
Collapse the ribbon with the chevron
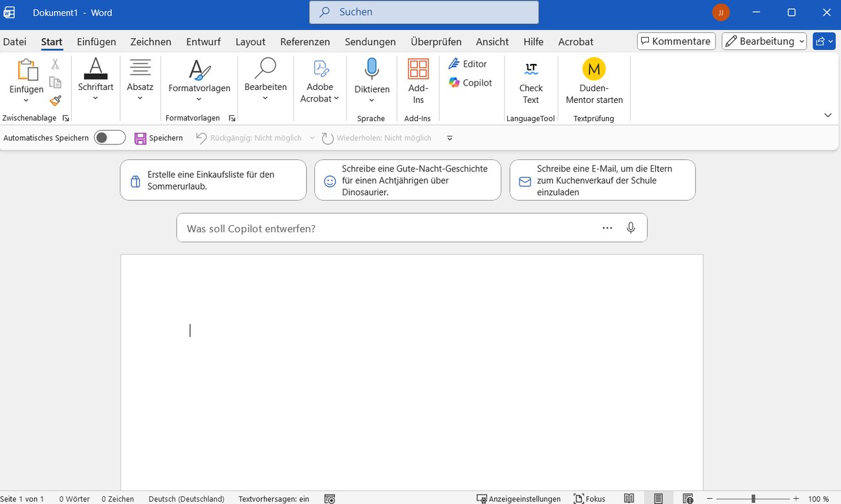pos(828,115)
